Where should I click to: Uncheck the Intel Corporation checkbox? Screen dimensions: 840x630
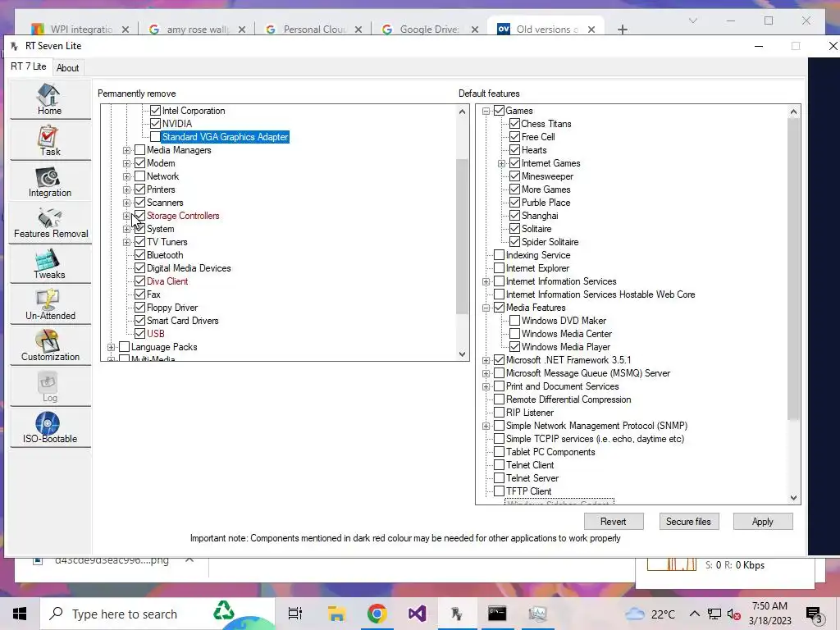[x=155, y=111]
